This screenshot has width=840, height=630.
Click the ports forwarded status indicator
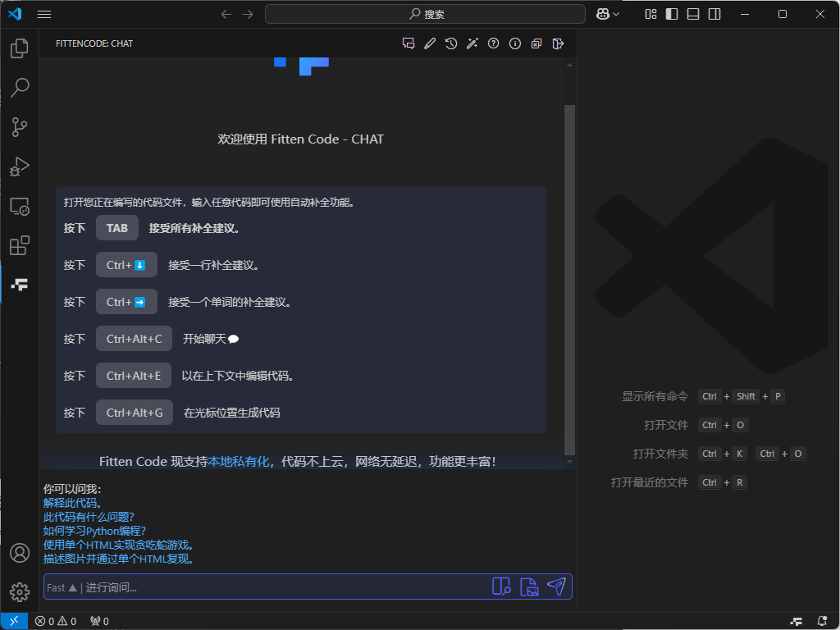[x=99, y=621]
